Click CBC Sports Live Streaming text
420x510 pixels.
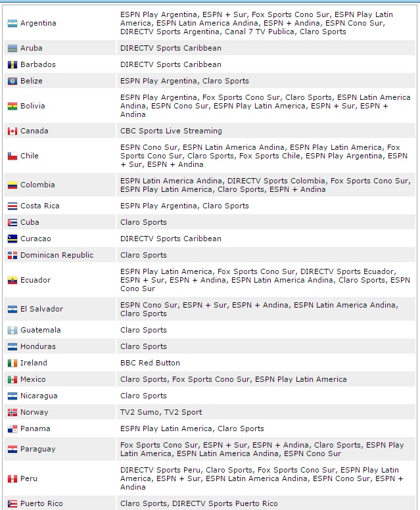(171, 131)
